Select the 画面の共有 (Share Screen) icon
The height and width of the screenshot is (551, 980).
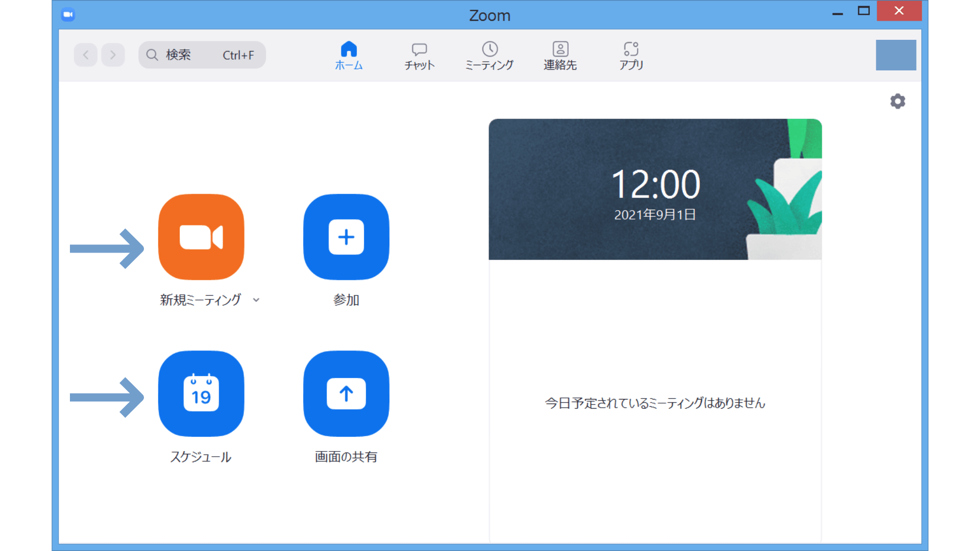(x=346, y=394)
